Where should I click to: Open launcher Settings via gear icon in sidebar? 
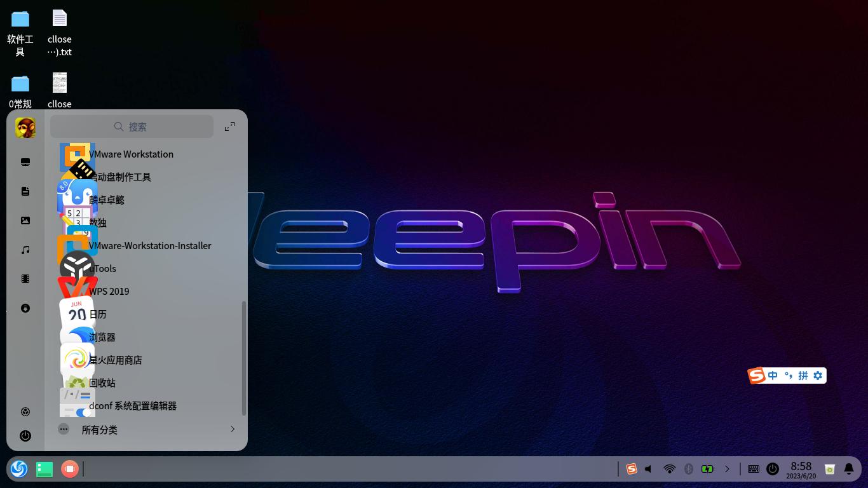25,412
